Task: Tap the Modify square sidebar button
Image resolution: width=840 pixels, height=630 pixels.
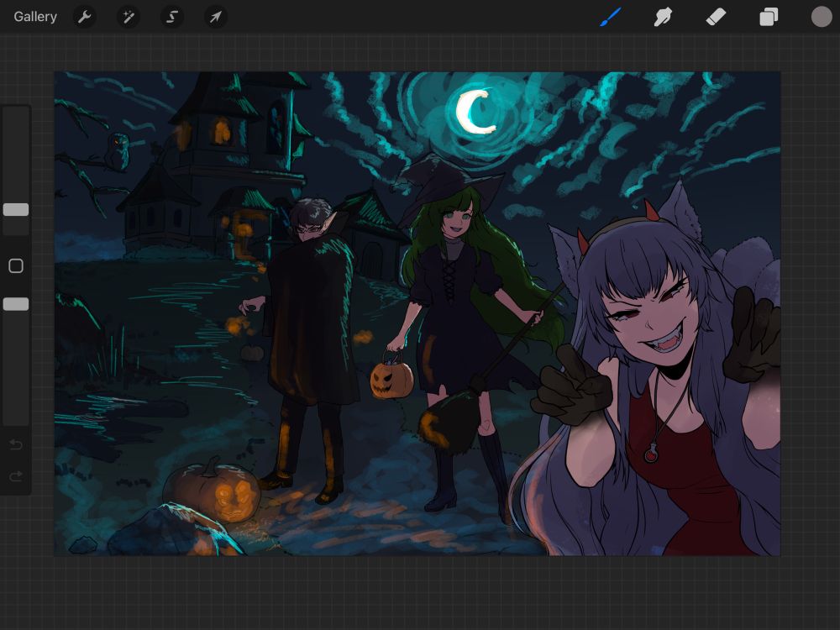Action: pyautogui.click(x=16, y=265)
